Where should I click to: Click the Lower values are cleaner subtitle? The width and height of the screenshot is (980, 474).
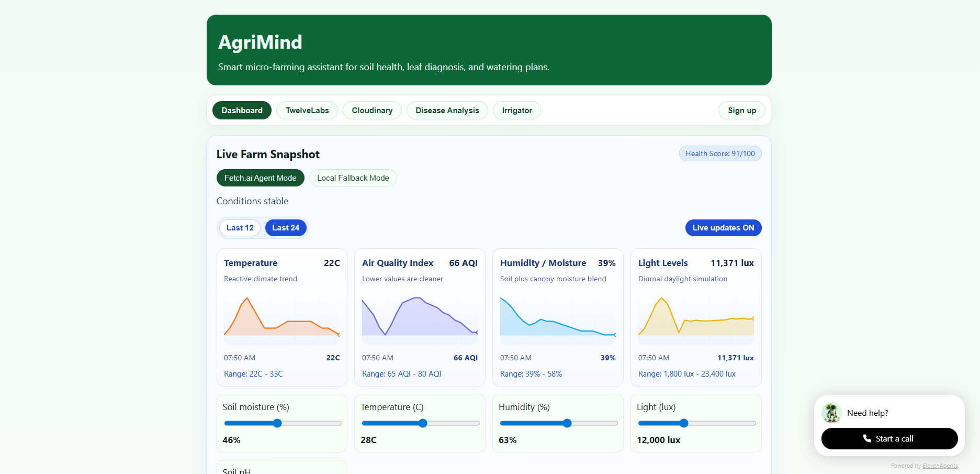[402, 279]
